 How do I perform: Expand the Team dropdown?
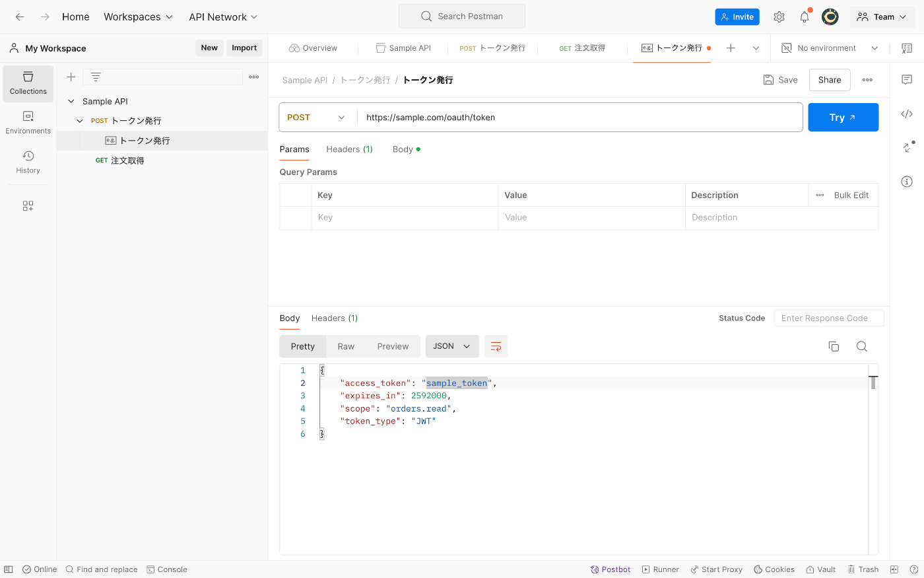click(882, 17)
